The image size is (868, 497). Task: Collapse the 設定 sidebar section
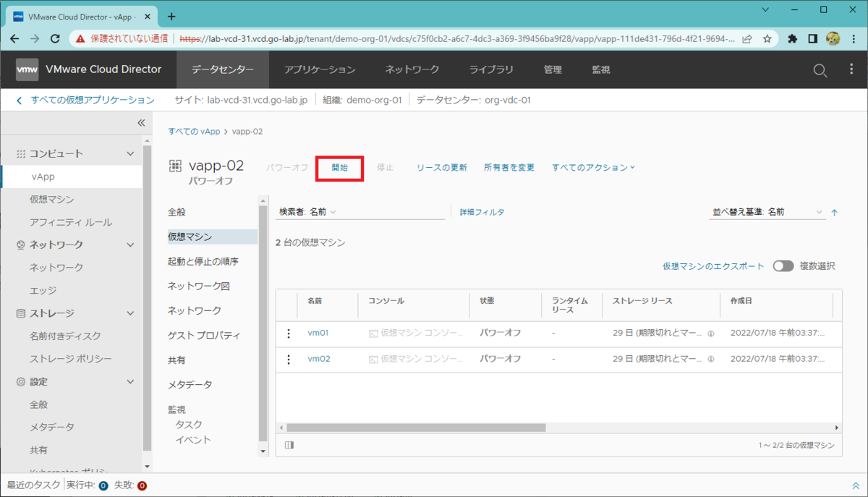click(130, 381)
